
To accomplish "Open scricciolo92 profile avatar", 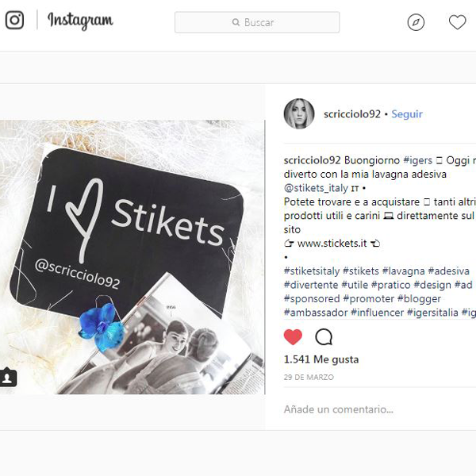I will (x=299, y=113).
